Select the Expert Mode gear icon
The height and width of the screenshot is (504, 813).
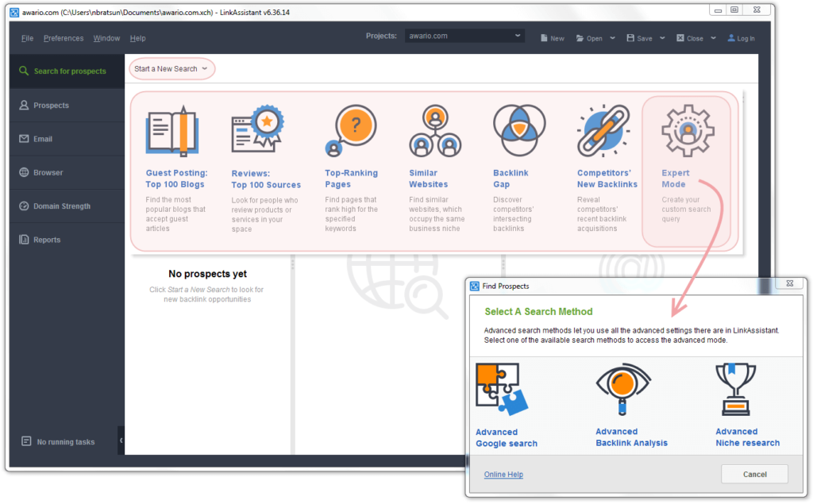(x=688, y=131)
